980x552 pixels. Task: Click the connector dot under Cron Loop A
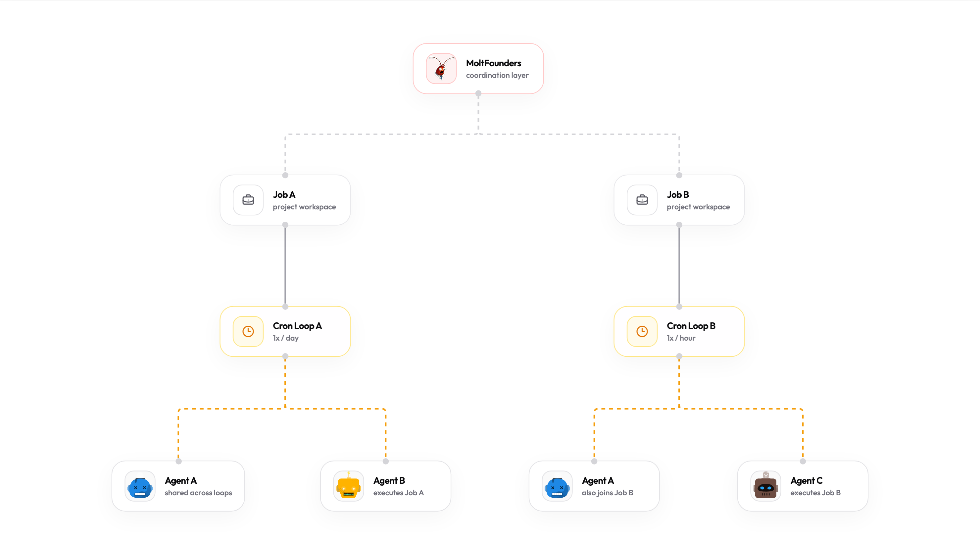pyautogui.click(x=285, y=355)
